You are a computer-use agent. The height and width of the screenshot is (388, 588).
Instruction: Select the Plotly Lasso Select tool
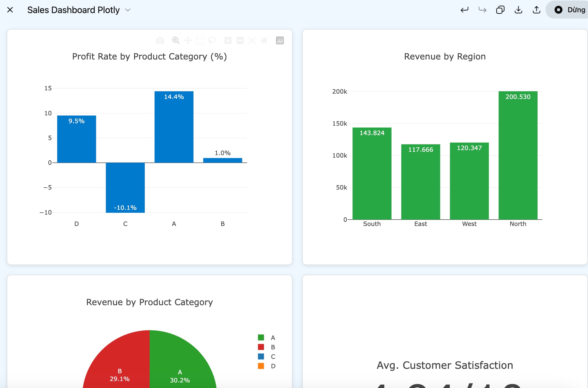pos(212,41)
